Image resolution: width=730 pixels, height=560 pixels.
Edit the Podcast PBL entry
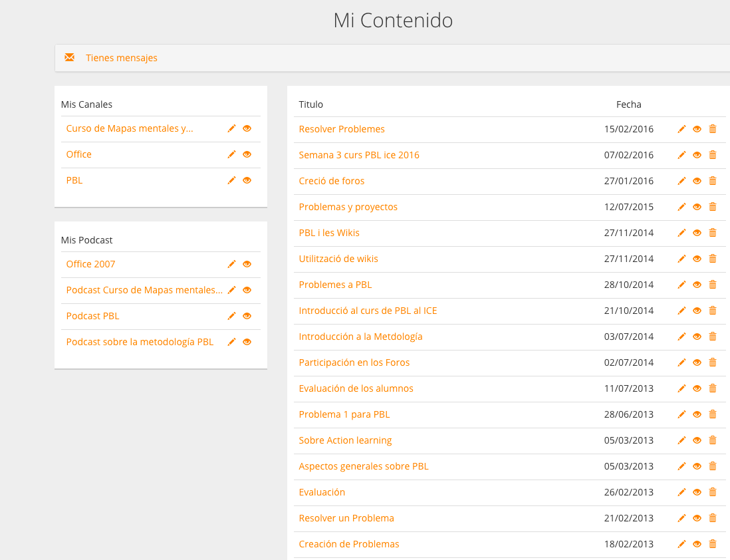231,317
